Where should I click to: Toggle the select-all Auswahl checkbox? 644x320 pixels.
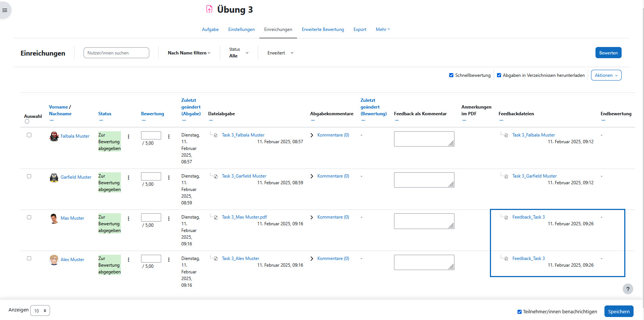tap(27, 122)
